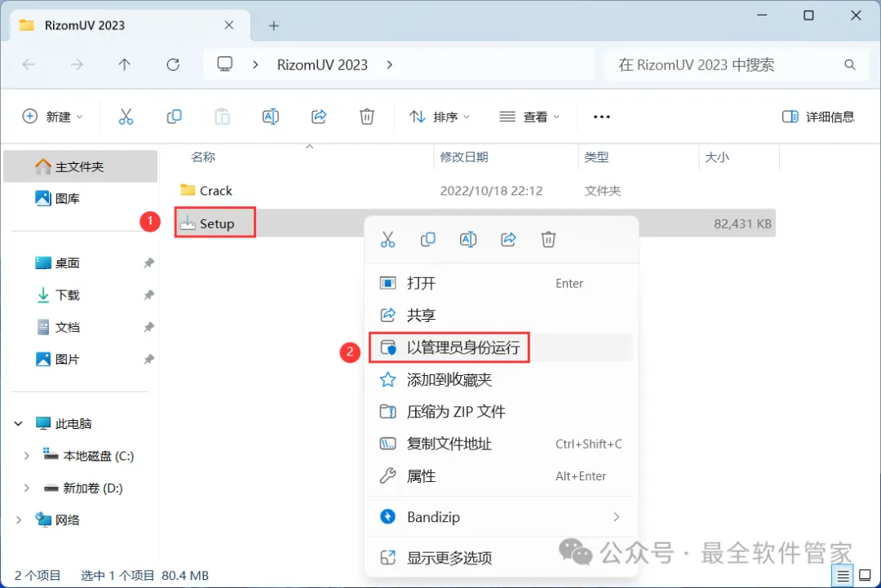Screen dimensions: 881x588
Task: Delete via the context menu trash icon
Action: point(548,239)
